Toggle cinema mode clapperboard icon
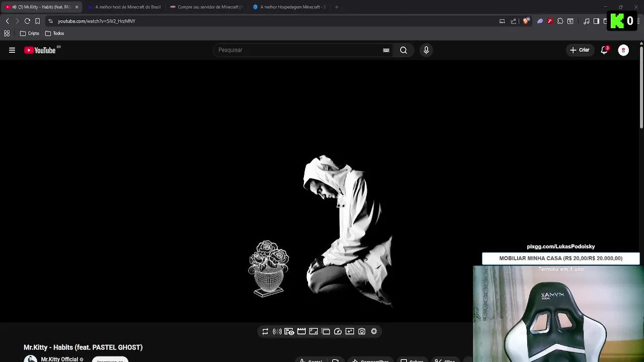 301,331
